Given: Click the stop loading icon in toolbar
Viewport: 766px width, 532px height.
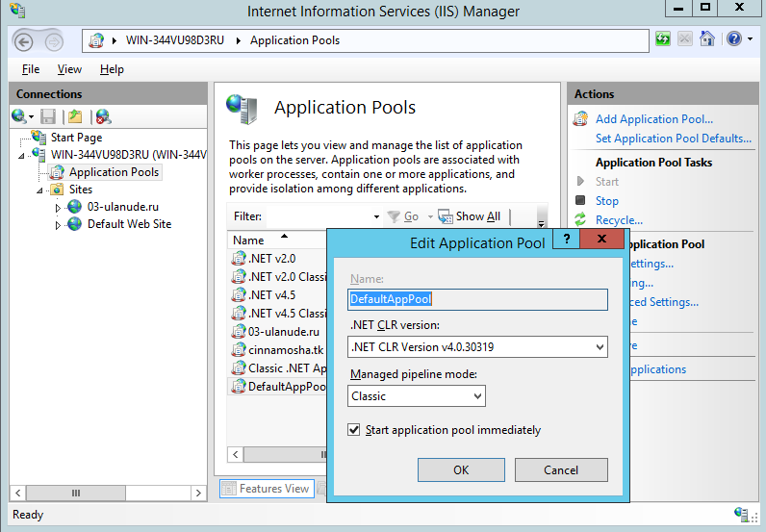Looking at the screenshot, I should 685,38.
